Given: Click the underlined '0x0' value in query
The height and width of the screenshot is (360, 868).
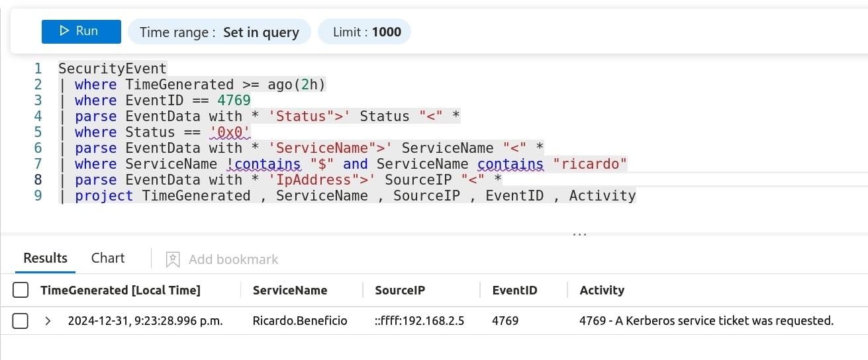Looking at the screenshot, I should pos(230,132).
